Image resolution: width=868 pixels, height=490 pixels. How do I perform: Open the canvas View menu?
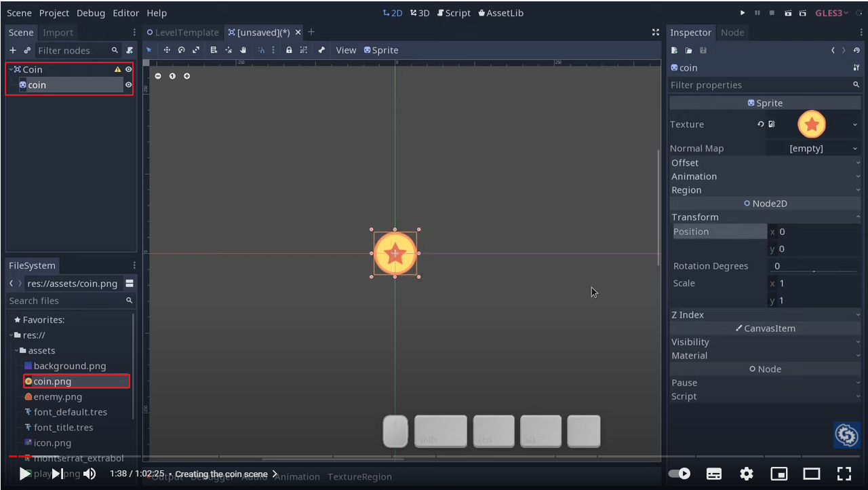pyautogui.click(x=346, y=50)
